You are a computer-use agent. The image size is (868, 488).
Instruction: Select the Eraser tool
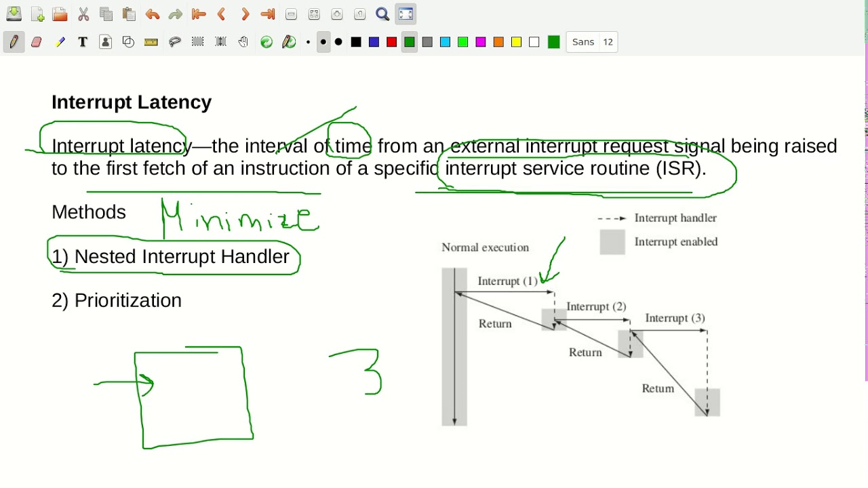pyautogui.click(x=37, y=42)
